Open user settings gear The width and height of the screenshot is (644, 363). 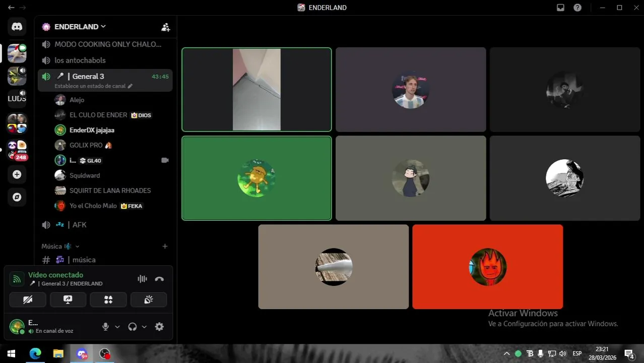click(x=159, y=327)
